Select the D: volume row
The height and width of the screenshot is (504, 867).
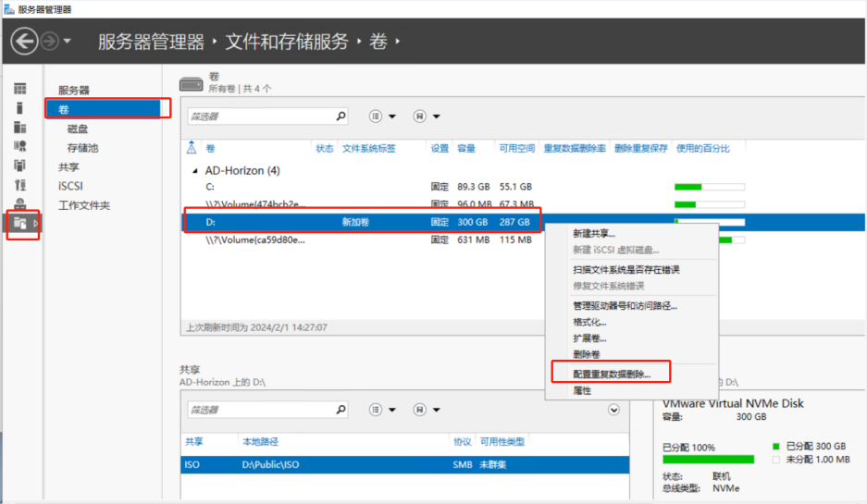523,222
